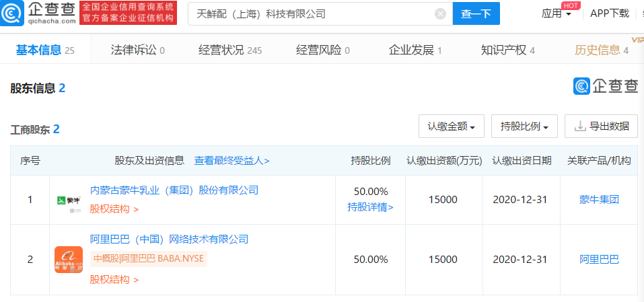The width and height of the screenshot is (644, 302).
Task: Click the 查一下 search button
Action: point(476,14)
